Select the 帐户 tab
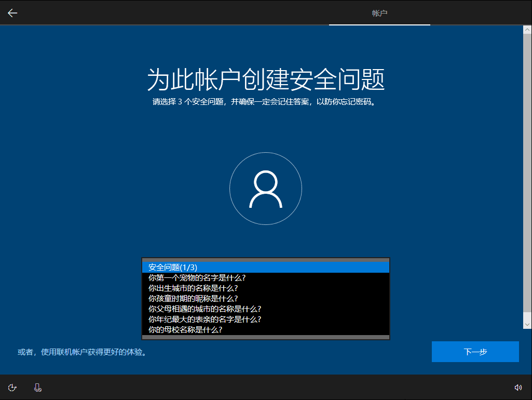This screenshot has height=400, width=532. point(379,13)
